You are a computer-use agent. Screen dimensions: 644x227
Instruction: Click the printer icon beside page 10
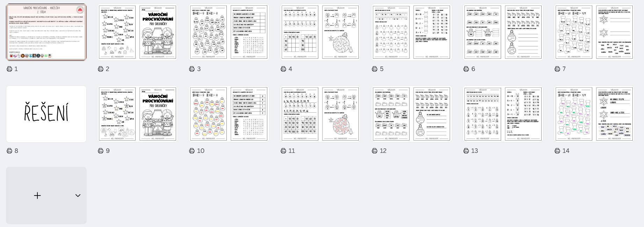(192, 151)
